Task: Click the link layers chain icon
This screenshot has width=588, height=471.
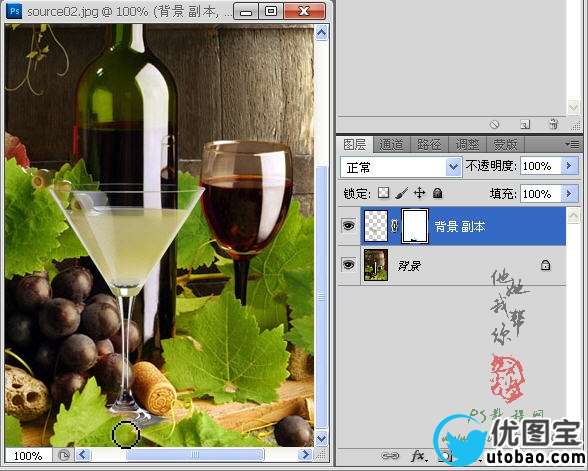Action: coord(390,456)
